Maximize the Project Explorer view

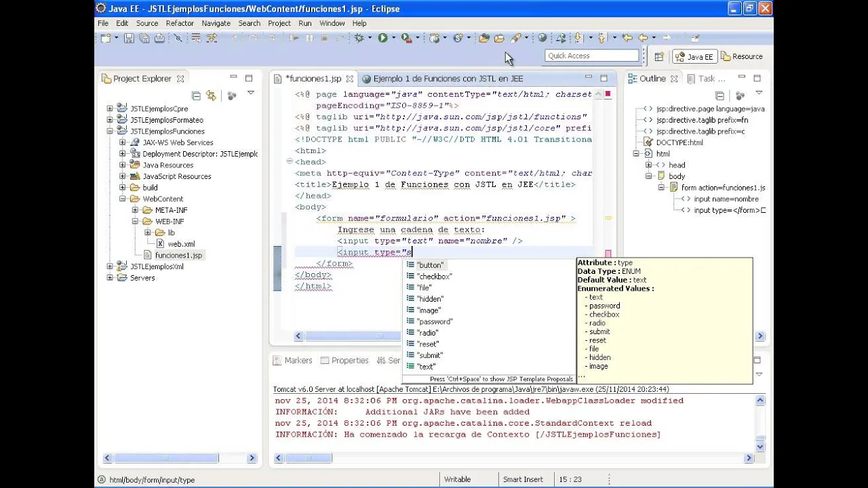249,78
